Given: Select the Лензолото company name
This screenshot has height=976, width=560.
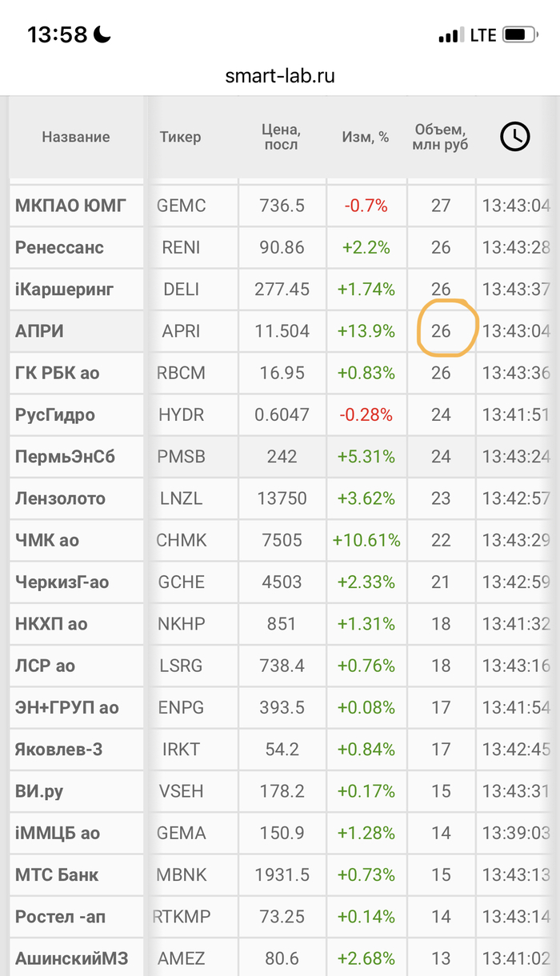Looking at the screenshot, I should point(60,498).
